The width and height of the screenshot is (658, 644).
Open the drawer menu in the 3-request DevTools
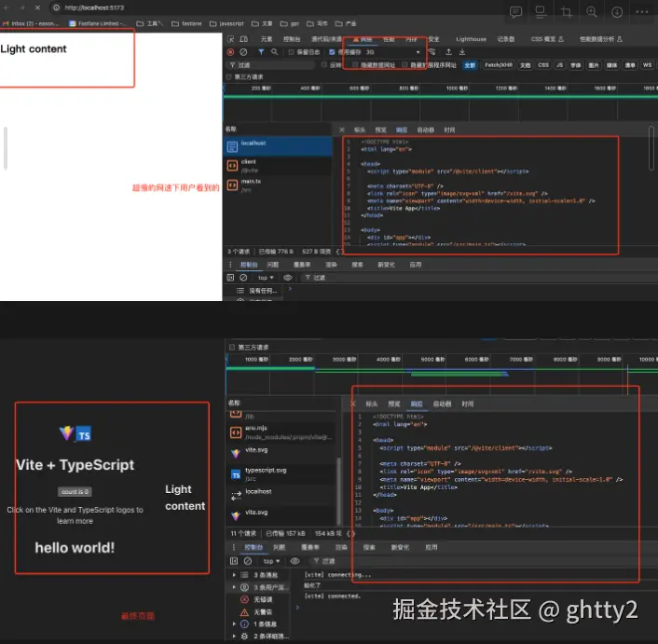coord(230,265)
